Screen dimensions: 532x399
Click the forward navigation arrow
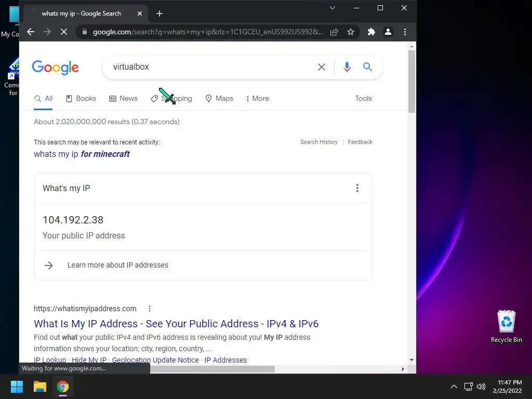point(47,32)
